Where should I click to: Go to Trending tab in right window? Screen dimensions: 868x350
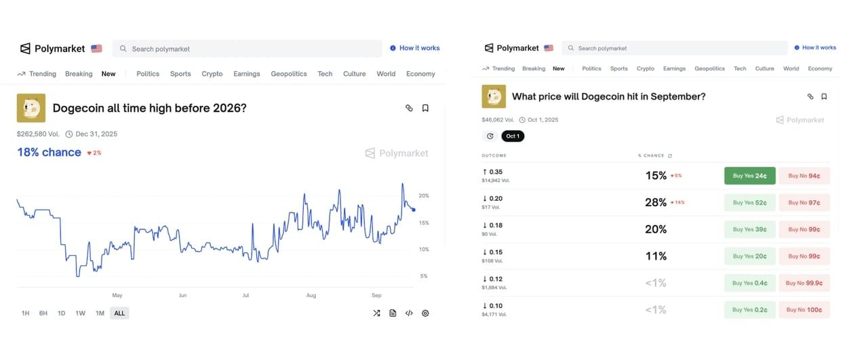click(498, 69)
